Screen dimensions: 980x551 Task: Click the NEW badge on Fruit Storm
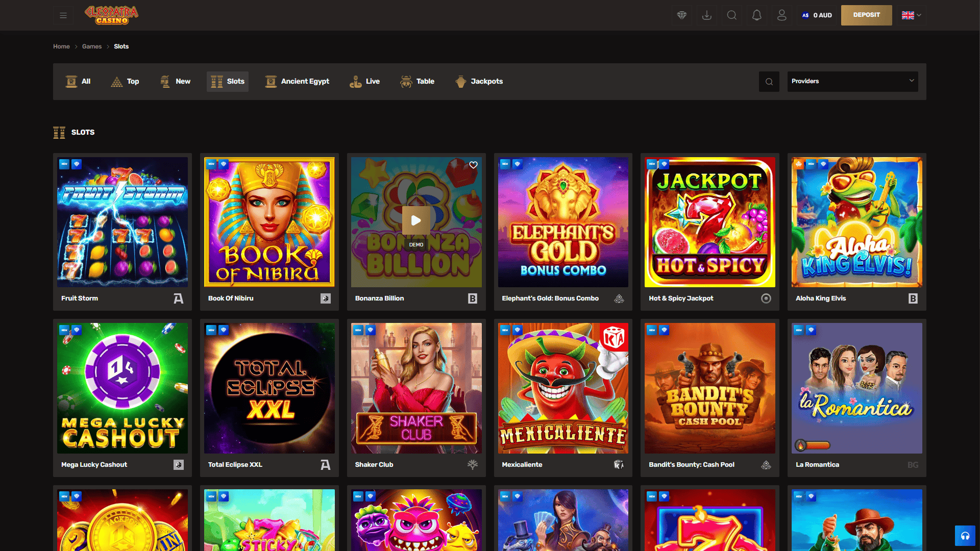pyautogui.click(x=64, y=164)
